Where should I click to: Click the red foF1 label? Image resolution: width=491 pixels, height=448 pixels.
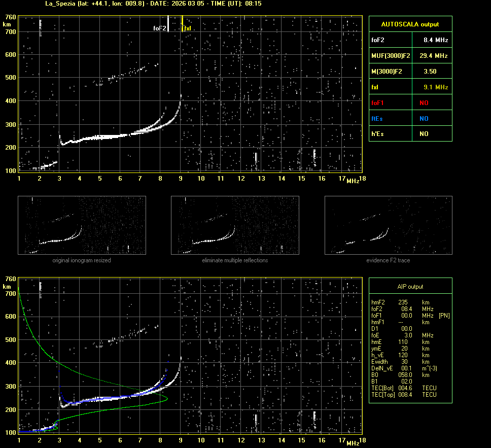377,103
